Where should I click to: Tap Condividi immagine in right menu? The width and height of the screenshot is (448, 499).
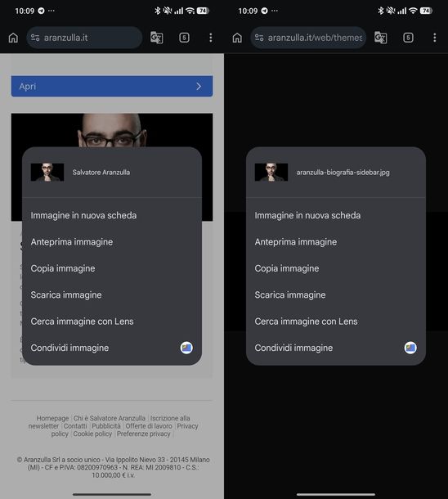336,348
